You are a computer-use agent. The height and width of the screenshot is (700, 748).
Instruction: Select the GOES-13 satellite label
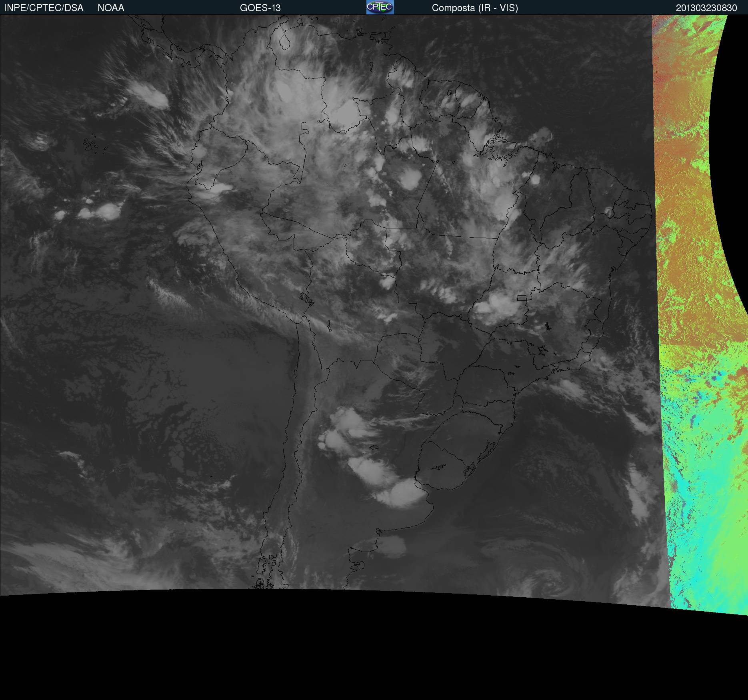(260, 8)
